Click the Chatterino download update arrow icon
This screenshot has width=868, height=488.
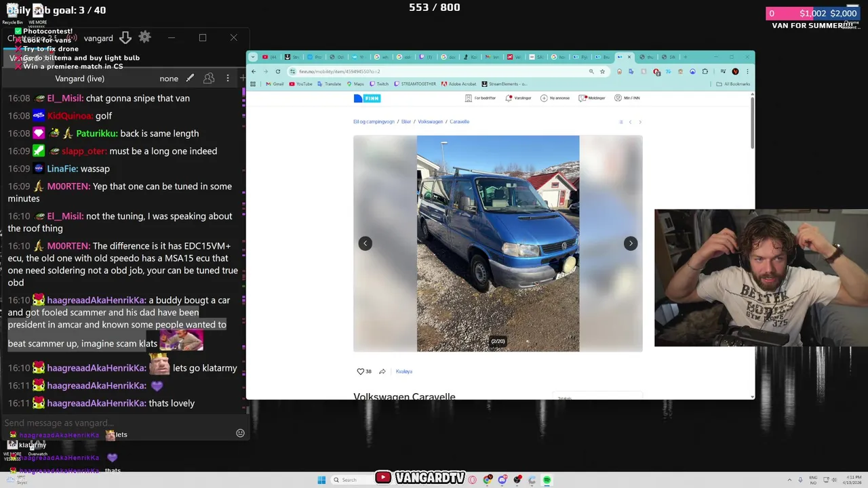[125, 37]
